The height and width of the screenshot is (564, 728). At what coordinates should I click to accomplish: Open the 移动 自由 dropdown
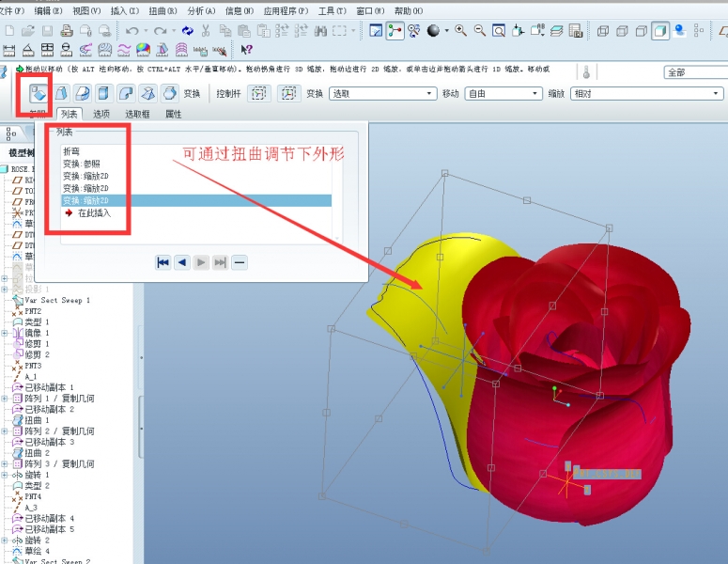point(503,93)
